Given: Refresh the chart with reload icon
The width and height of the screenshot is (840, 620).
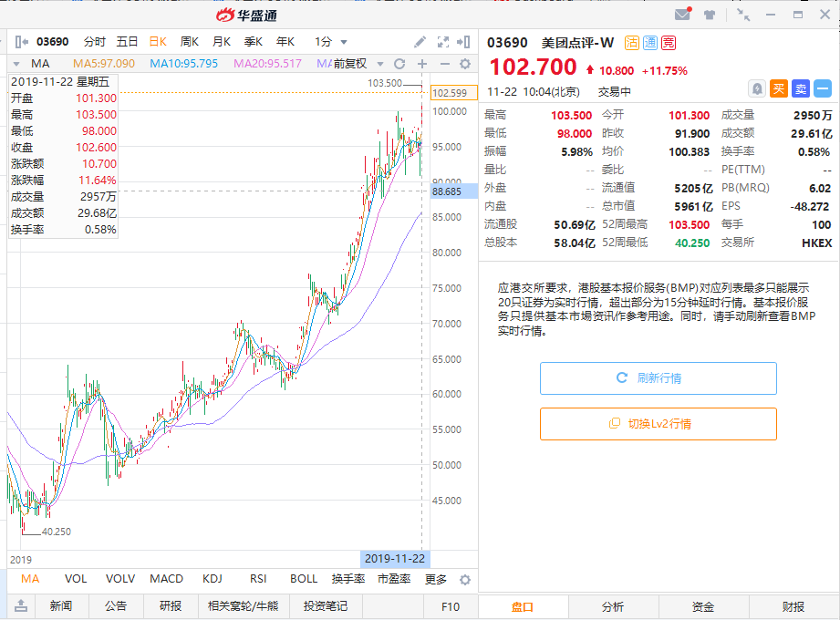Looking at the screenshot, I should pos(399,64).
